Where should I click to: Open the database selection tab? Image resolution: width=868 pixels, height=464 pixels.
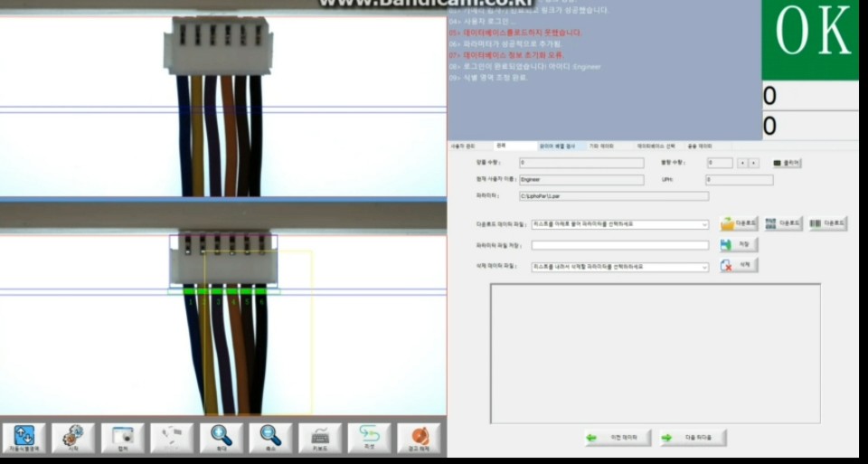[x=656, y=146]
